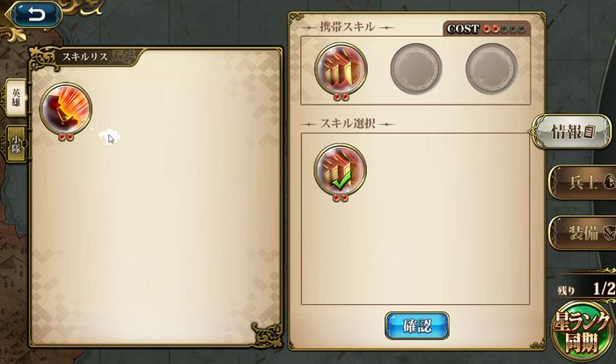Switch to the 小隊 side tab
616x364 pixels.
coord(16,144)
